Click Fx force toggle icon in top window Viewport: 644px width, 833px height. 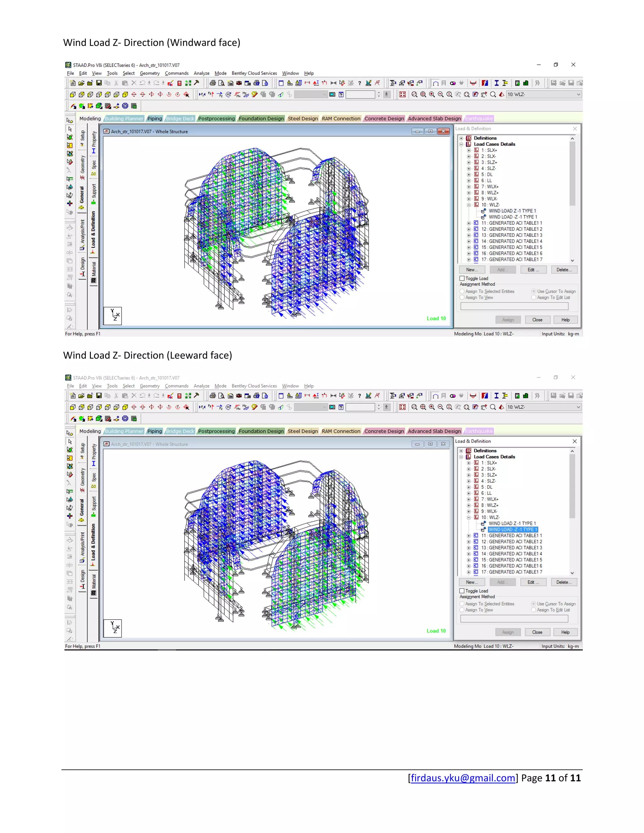[x=202, y=95]
